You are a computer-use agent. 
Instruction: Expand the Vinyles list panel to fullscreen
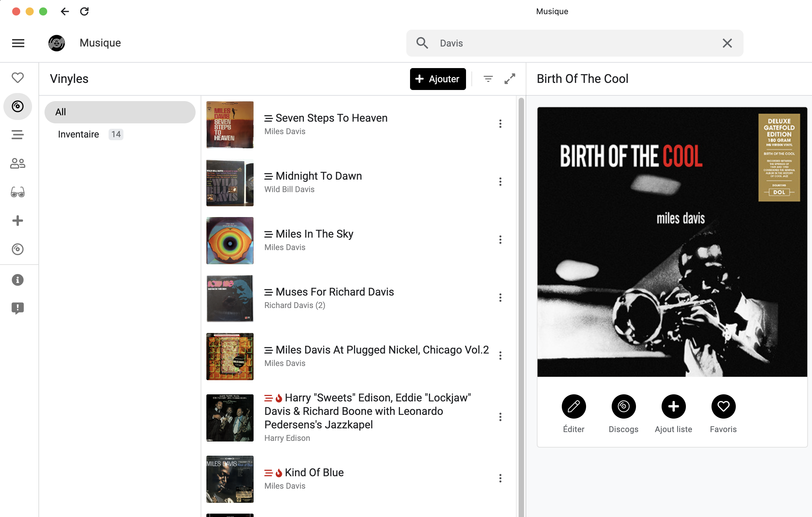510,79
